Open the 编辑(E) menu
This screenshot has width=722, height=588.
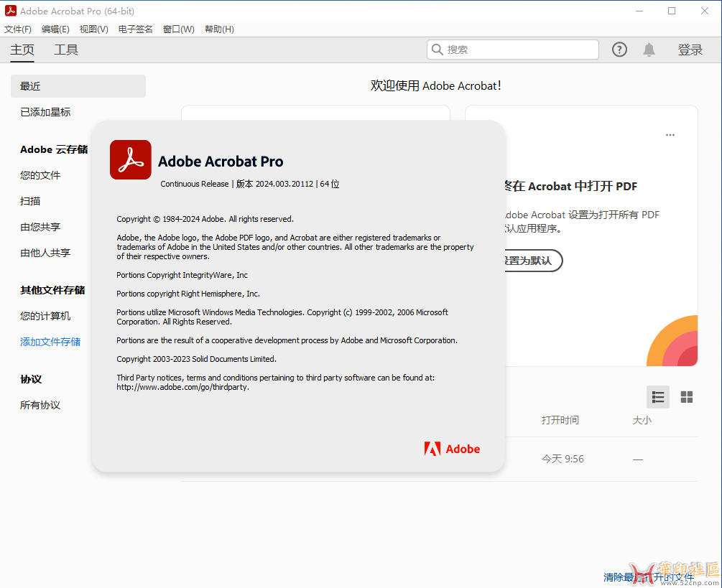[55, 29]
